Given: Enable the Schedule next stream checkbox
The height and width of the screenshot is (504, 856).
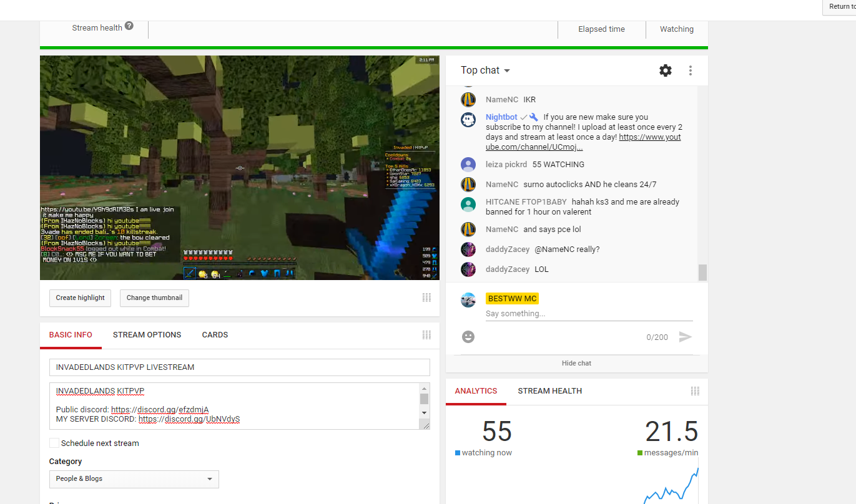Looking at the screenshot, I should coord(54,443).
